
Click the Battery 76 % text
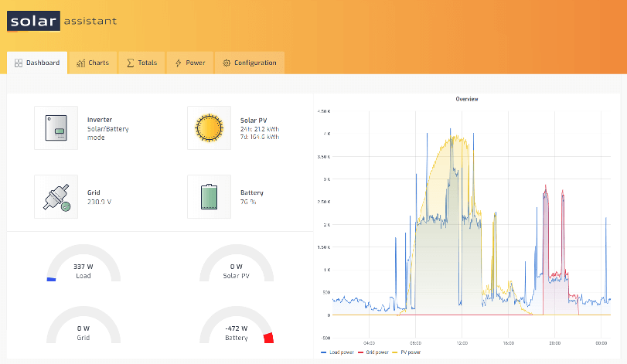pos(249,202)
